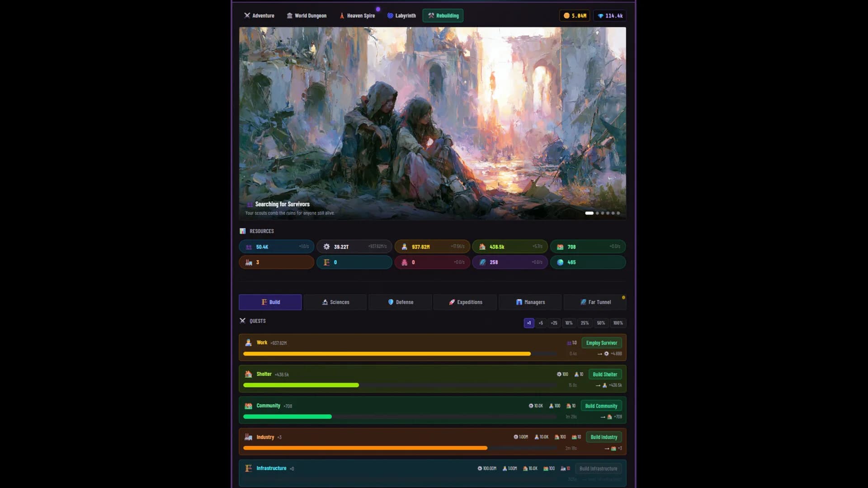This screenshot has width=868, height=488.
Task: Click the gold coin balance 5.84M
Action: pos(575,15)
